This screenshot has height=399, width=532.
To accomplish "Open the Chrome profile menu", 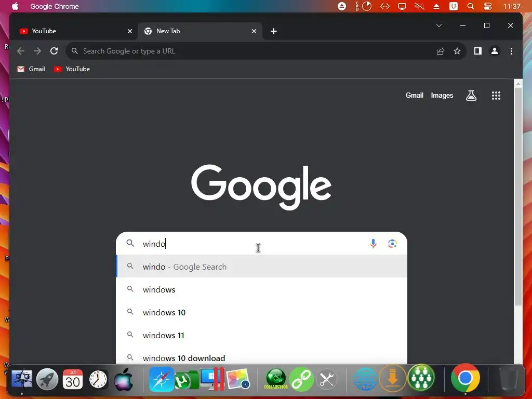I will pyautogui.click(x=495, y=51).
